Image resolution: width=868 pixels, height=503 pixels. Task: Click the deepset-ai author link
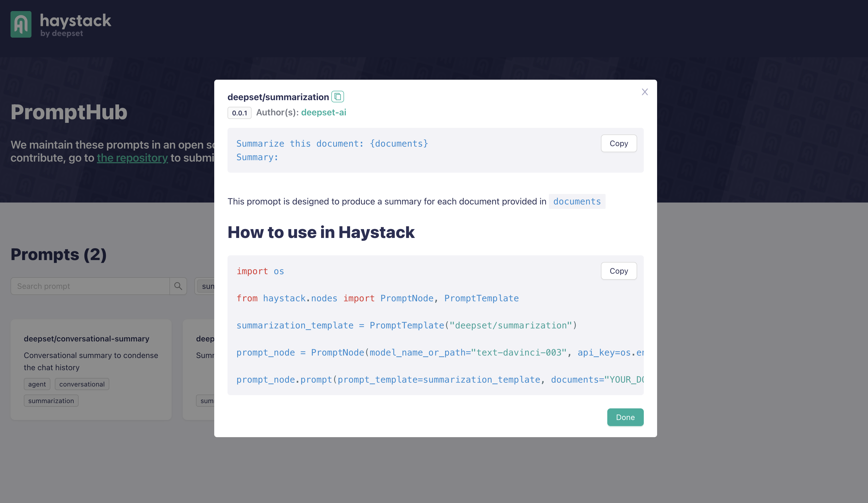(x=324, y=112)
